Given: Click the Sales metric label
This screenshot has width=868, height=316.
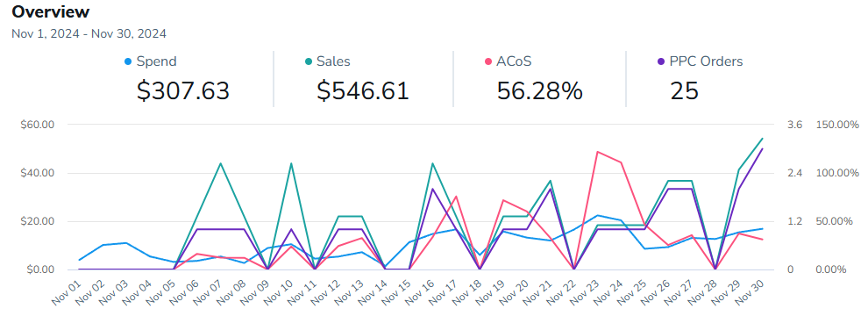Looking at the screenshot, I should (333, 61).
